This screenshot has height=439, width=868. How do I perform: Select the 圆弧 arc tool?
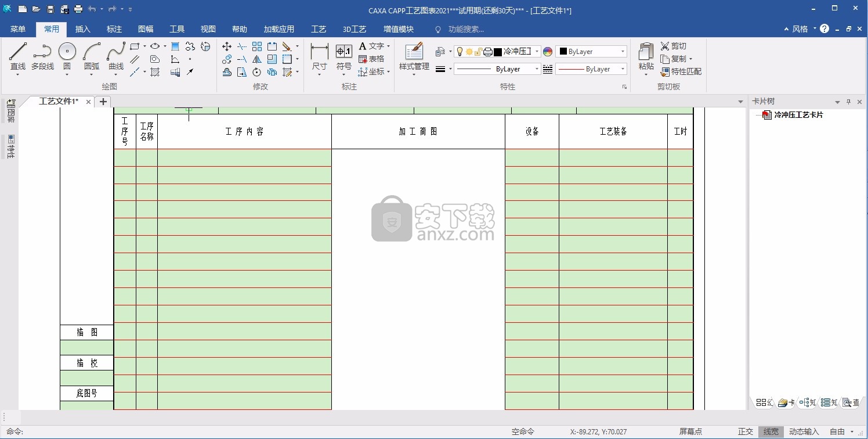point(92,56)
